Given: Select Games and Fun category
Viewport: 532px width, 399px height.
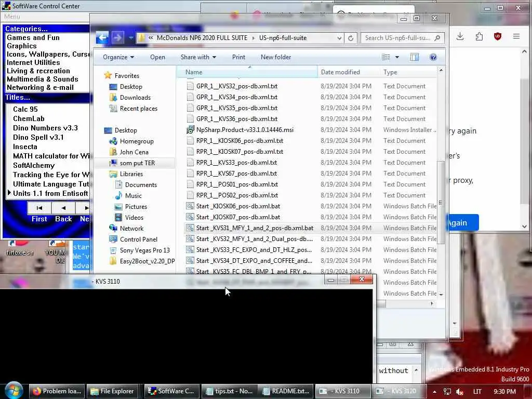Looking at the screenshot, I should pyautogui.click(x=33, y=37).
